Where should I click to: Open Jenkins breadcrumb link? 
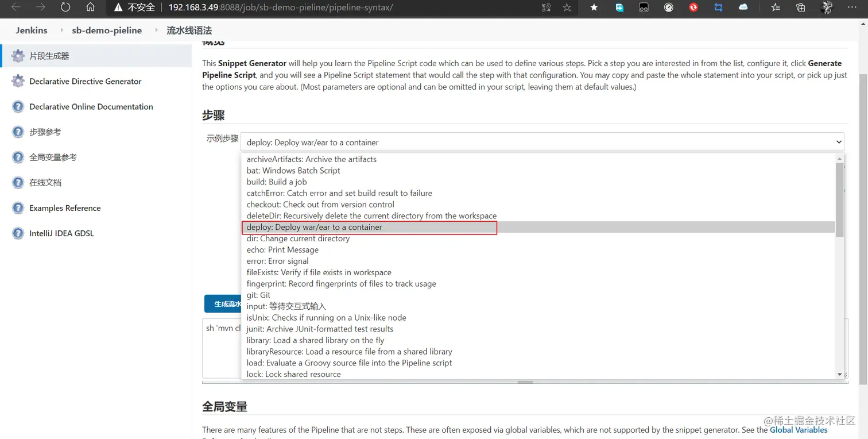pyautogui.click(x=32, y=30)
